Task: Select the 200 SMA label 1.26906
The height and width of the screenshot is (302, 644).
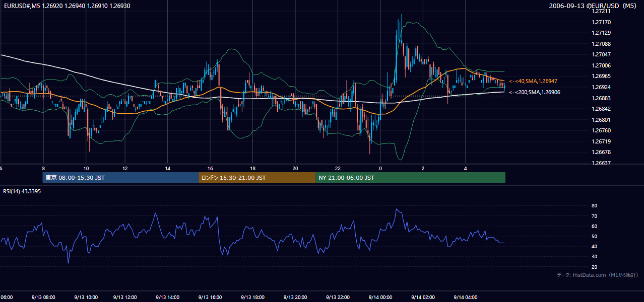Action: coord(534,92)
